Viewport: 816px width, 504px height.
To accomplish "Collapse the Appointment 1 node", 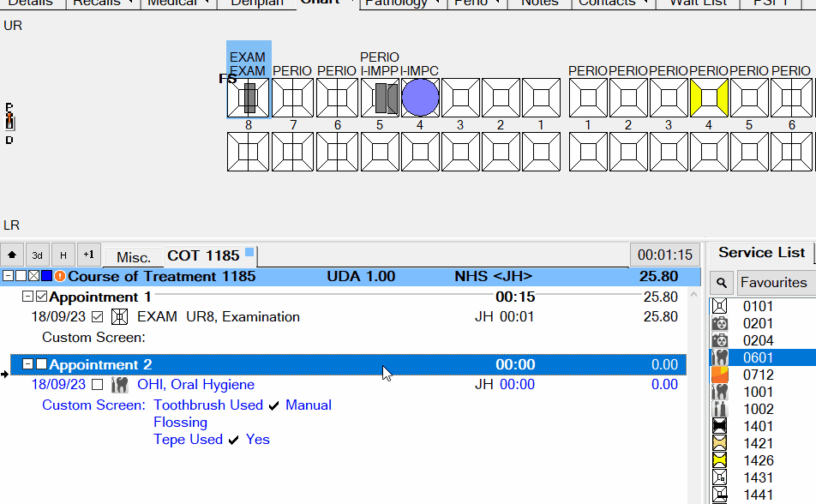I will pyautogui.click(x=28, y=297).
